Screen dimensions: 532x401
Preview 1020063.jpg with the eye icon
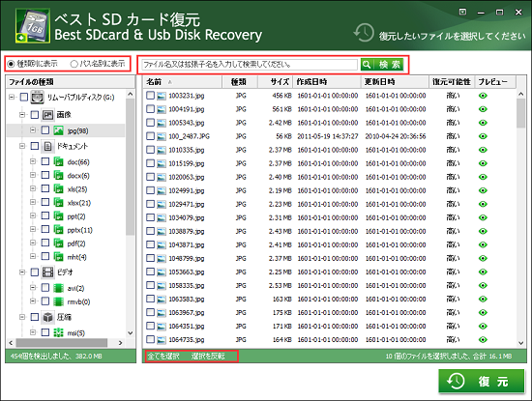(483, 177)
